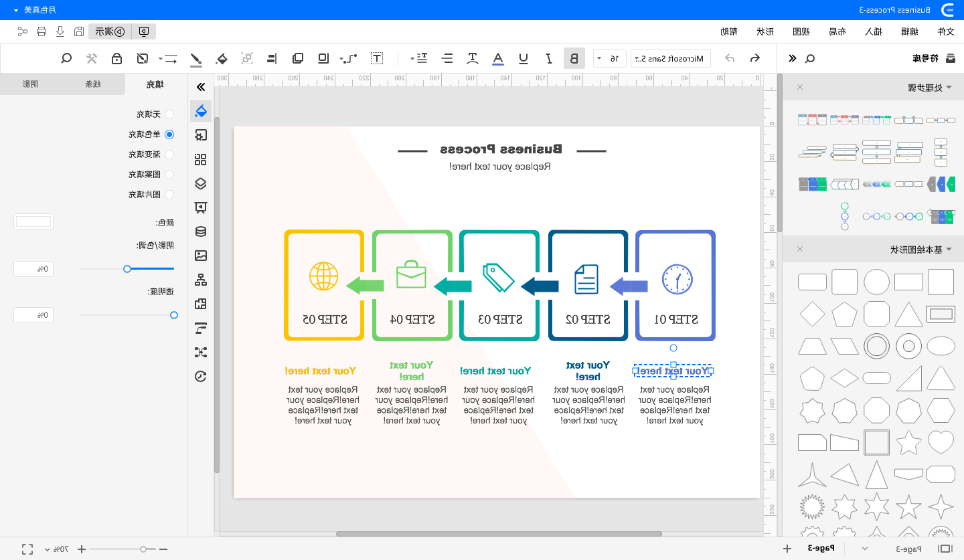Open the 70% zoom level dropdown
This screenshot has width=964, height=560.
pyautogui.click(x=56, y=549)
